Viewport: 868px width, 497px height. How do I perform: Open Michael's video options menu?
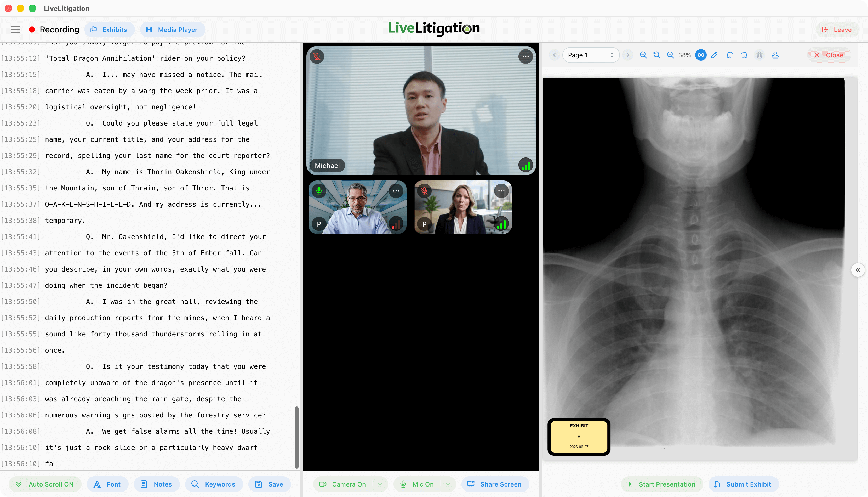526,56
